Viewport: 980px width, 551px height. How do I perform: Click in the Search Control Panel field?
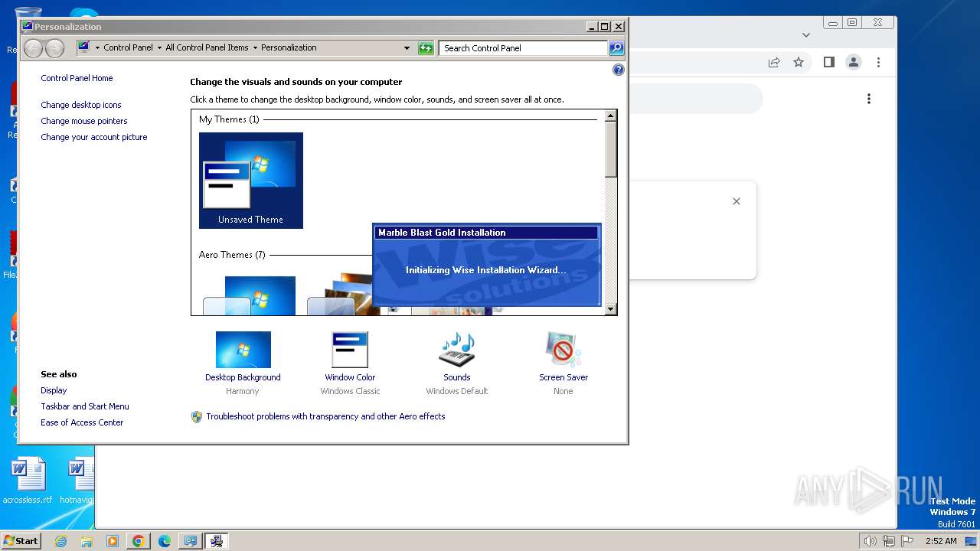tap(524, 48)
